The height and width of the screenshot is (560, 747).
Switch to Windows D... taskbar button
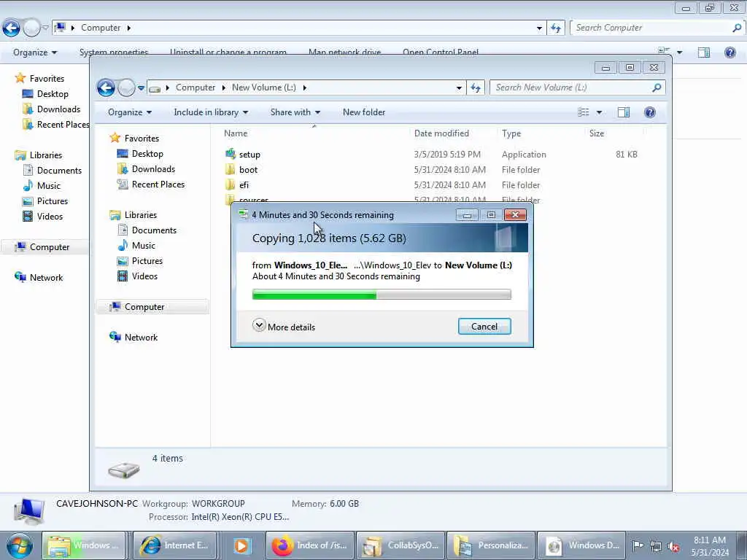coord(581,545)
